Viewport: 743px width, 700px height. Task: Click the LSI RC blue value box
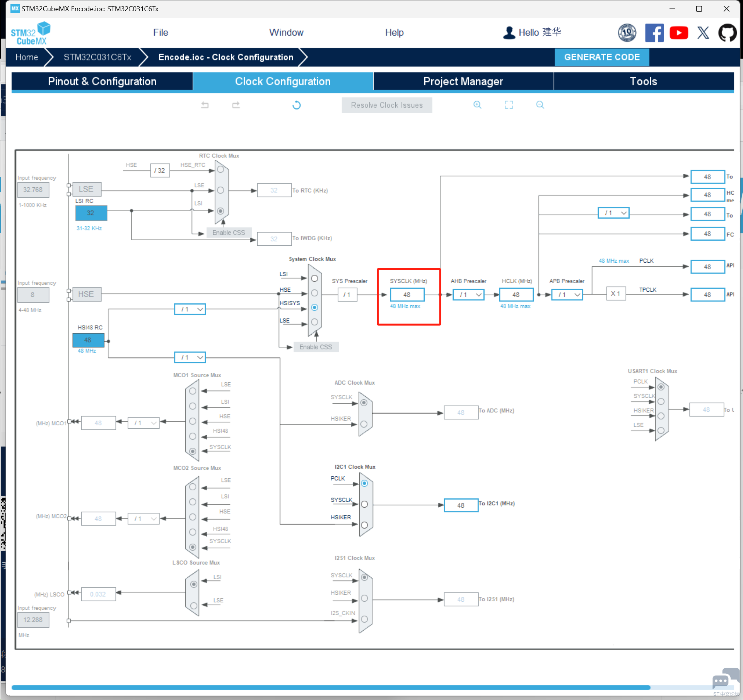point(91,213)
